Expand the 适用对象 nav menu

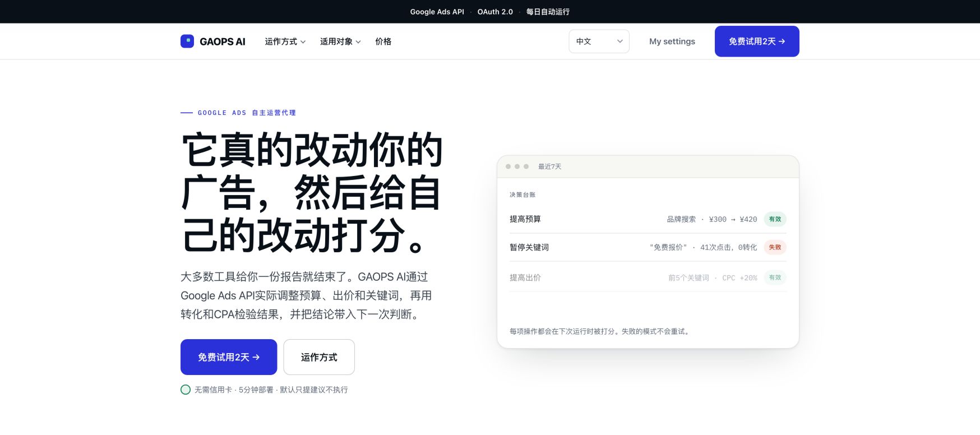[x=340, y=41]
